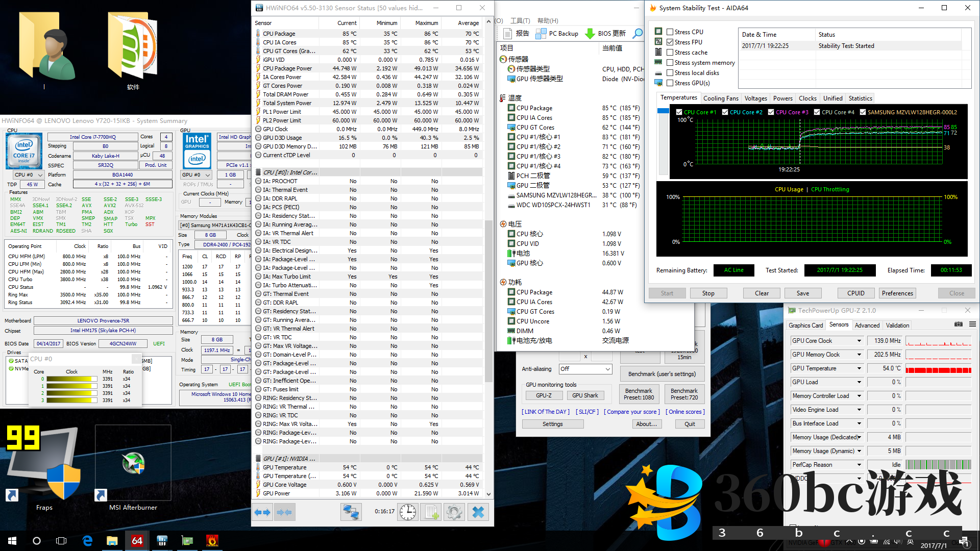The height and width of the screenshot is (551, 980).
Task: Enable the Stress CPU checkbox
Action: click(x=670, y=32)
